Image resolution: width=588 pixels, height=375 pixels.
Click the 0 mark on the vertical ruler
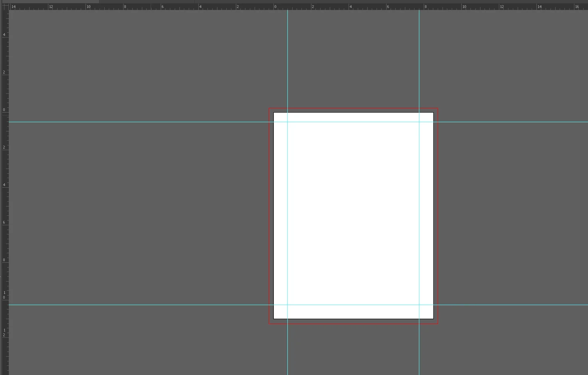point(4,110)
